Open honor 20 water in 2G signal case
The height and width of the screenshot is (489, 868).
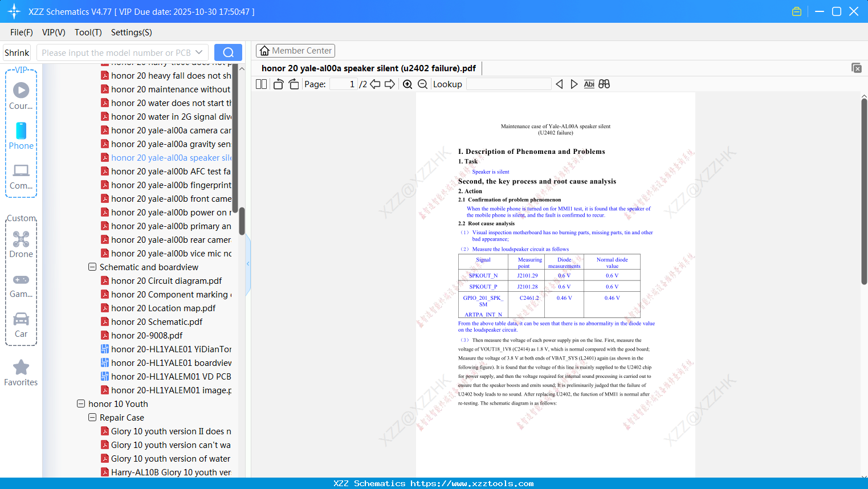click(x=166, y=116)
